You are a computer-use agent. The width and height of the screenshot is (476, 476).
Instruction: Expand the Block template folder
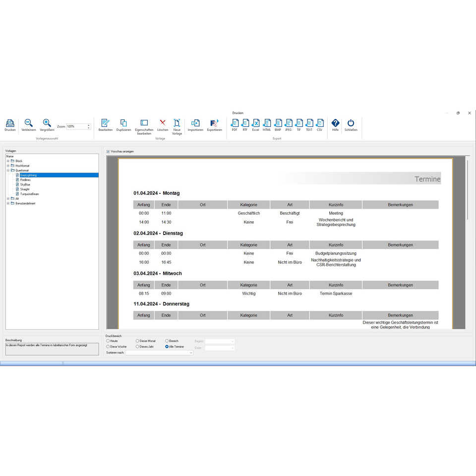tap(8, 161)
